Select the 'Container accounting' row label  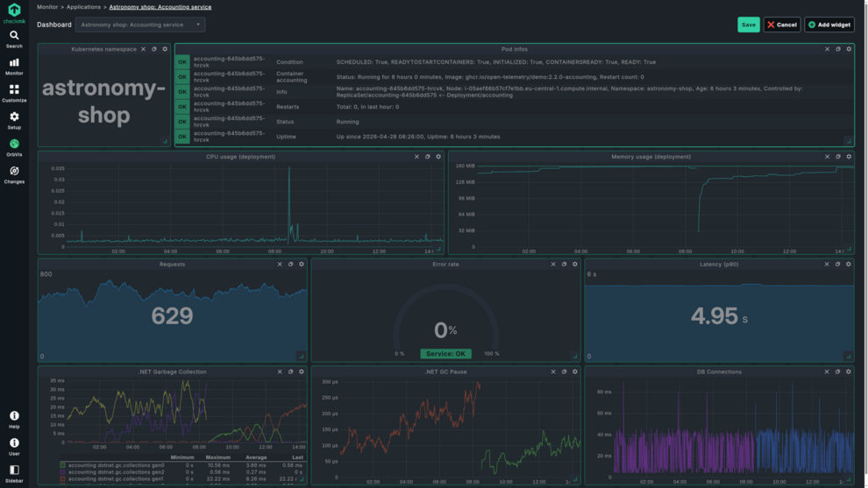click(292, 77)
